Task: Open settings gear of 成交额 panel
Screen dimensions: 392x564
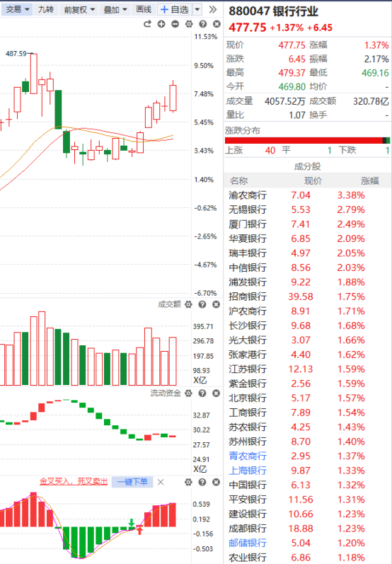Action: tap(188, 305)
